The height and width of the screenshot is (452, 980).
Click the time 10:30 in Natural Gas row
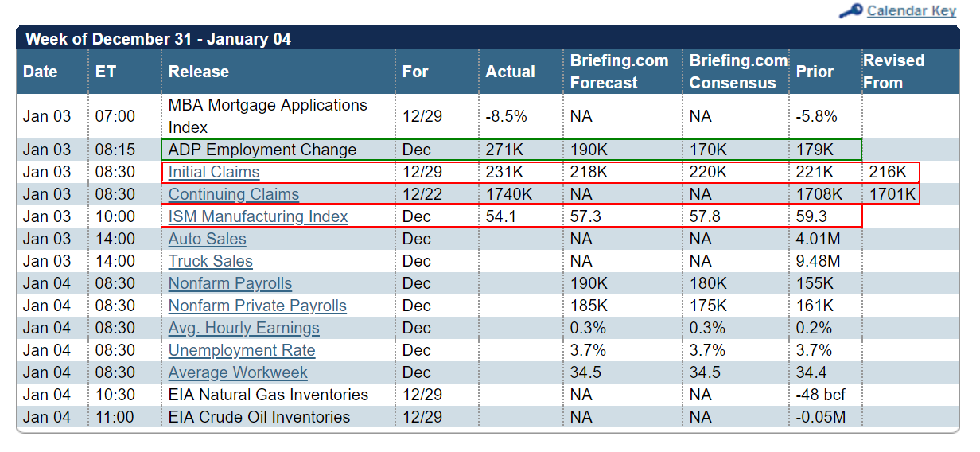pyautogui.click(x=115, y=395)
